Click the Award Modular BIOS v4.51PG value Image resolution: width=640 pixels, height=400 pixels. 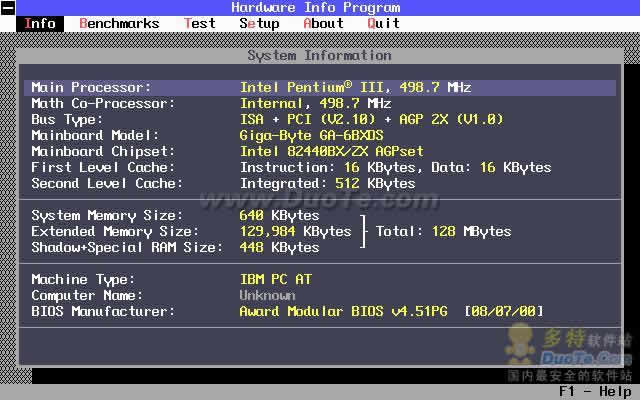click(x=343, y=311)
